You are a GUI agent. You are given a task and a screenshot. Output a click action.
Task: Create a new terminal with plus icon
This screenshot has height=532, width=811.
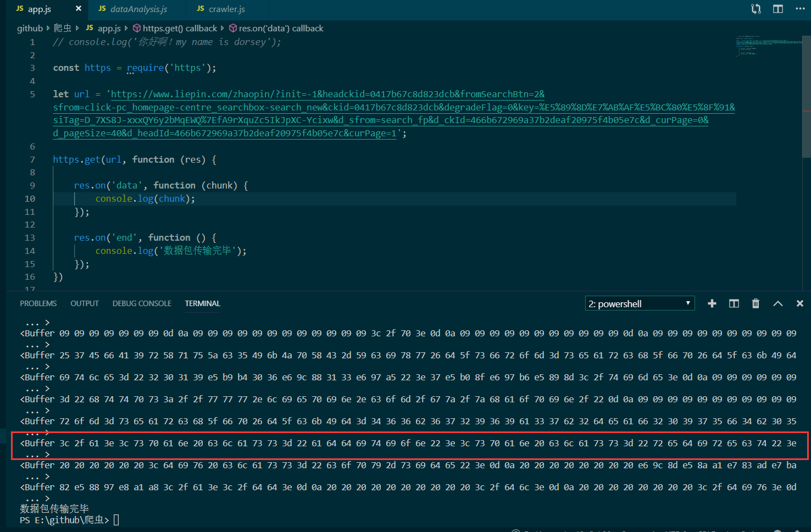click(712, 303)
